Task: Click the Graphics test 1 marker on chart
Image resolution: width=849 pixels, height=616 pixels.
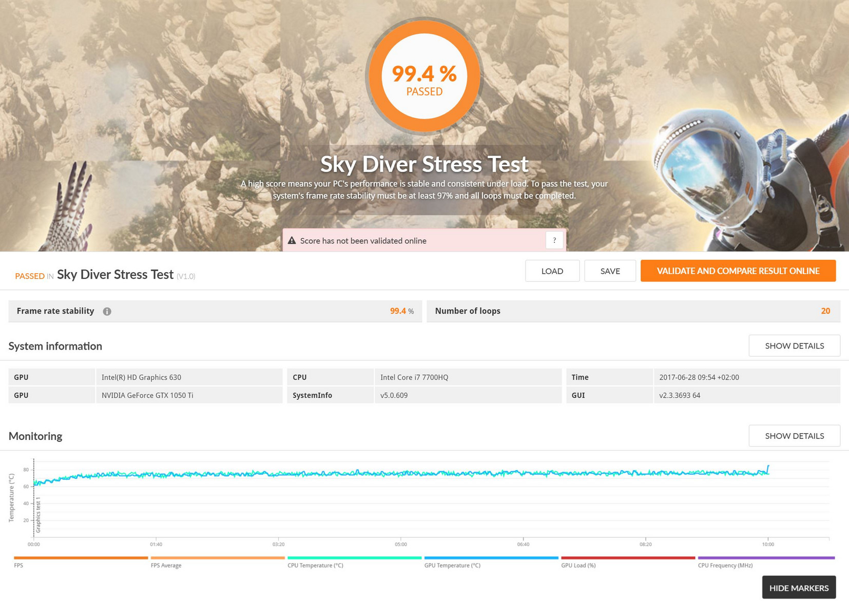Action: [38, 515]
